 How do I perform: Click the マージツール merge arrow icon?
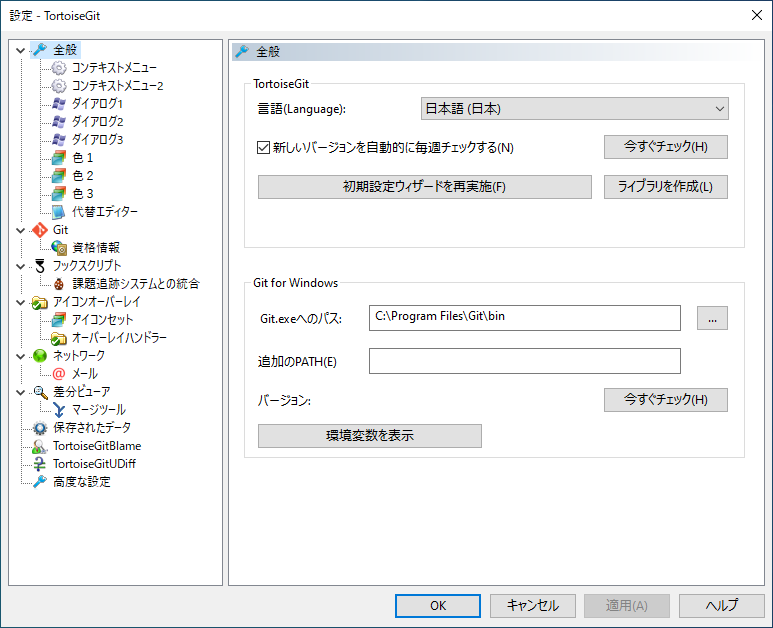tap(59, 410)
